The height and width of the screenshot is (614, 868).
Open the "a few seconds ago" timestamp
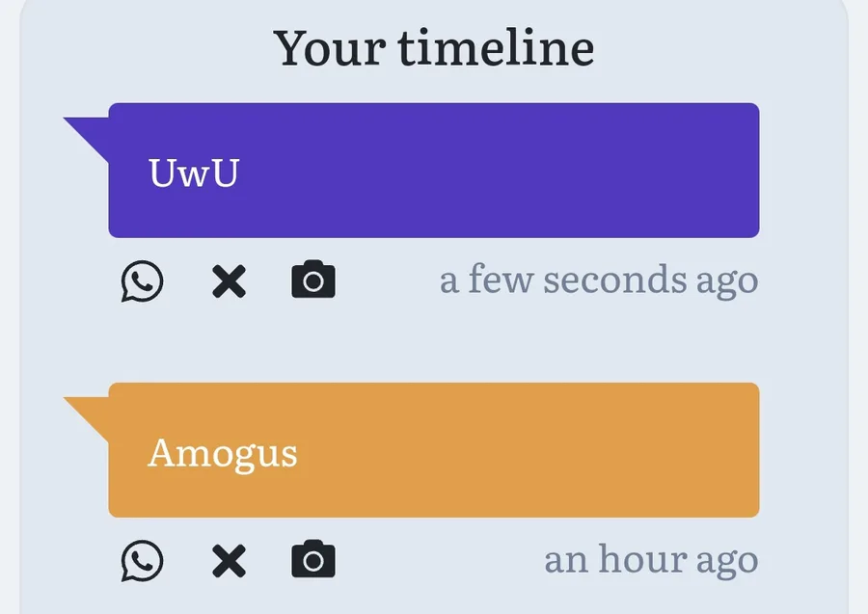point(599,280)
